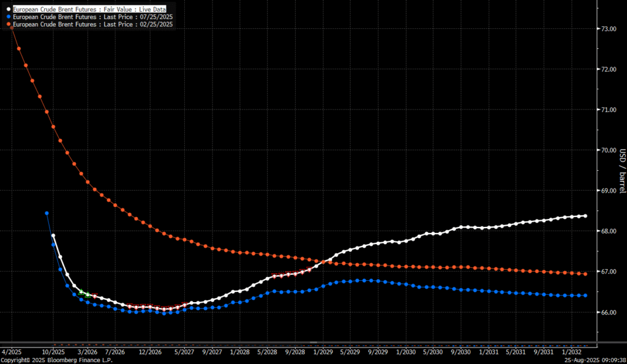Click the 9/2027 x-axis label
Viewport: 627px width, 364px height.
pos(212,352)
